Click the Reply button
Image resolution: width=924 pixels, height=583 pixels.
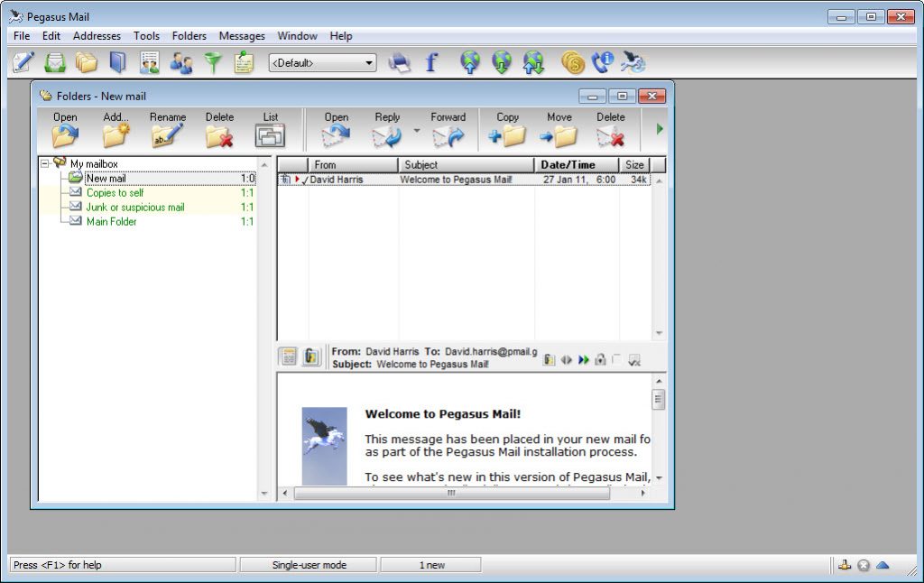coord(387,129)
